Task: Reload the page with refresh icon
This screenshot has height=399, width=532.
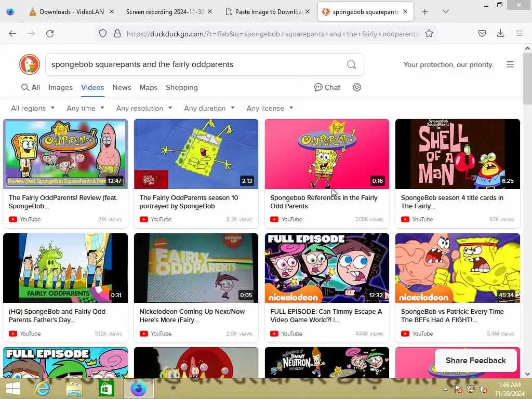Action: (50, 33)
